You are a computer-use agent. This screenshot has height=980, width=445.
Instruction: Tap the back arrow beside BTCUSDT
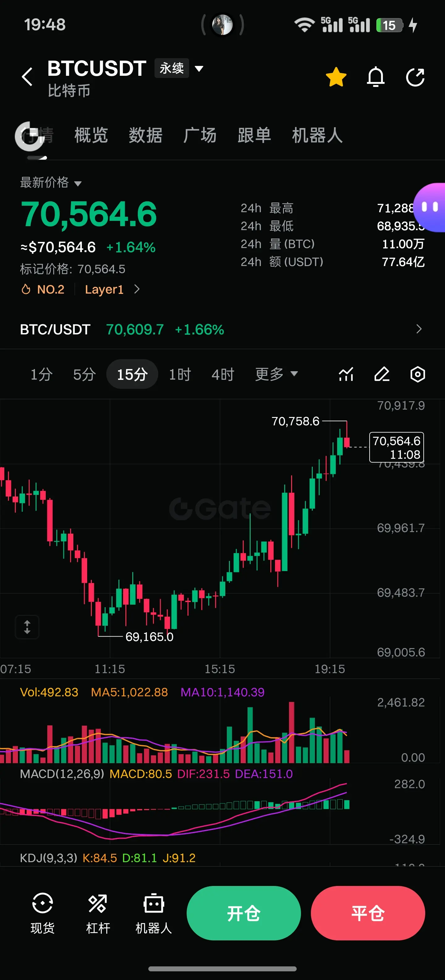(x=27, y=77)
